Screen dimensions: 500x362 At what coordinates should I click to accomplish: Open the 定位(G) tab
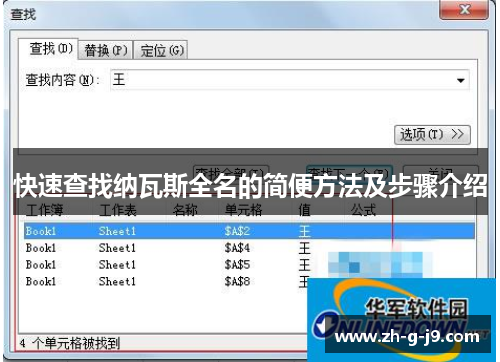[161, 50]
